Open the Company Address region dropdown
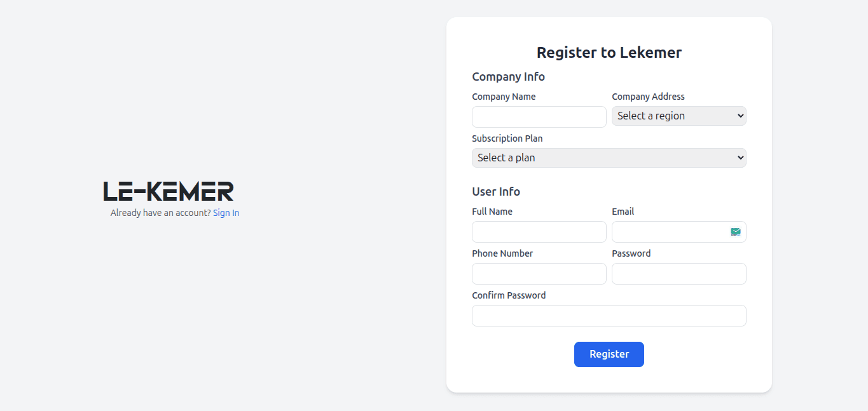The image size is (868, 411). (x=679, y=116)
